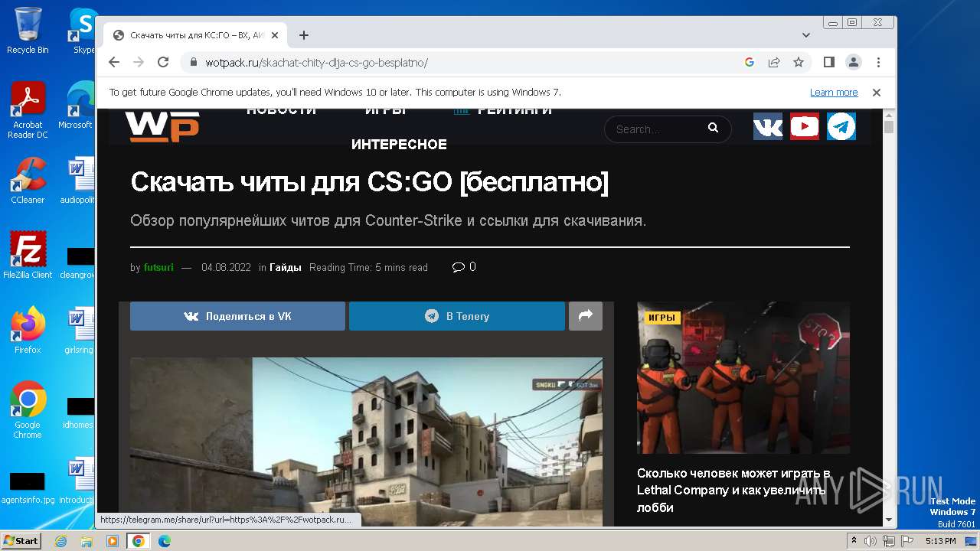The width and height of the screenshot is (980, 551).
Task: Open the Chrome profile avatar
Action: (854, 62)
